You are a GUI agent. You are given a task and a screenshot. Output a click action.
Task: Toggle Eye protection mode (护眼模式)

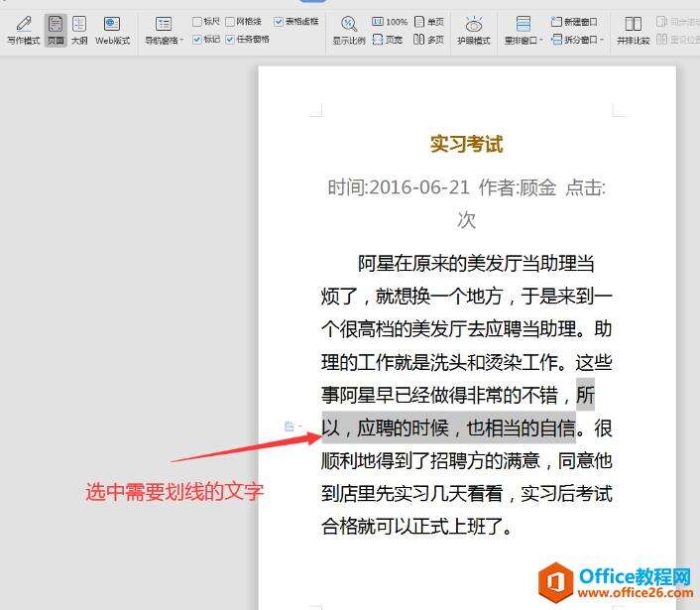click(x=474, y=31)
